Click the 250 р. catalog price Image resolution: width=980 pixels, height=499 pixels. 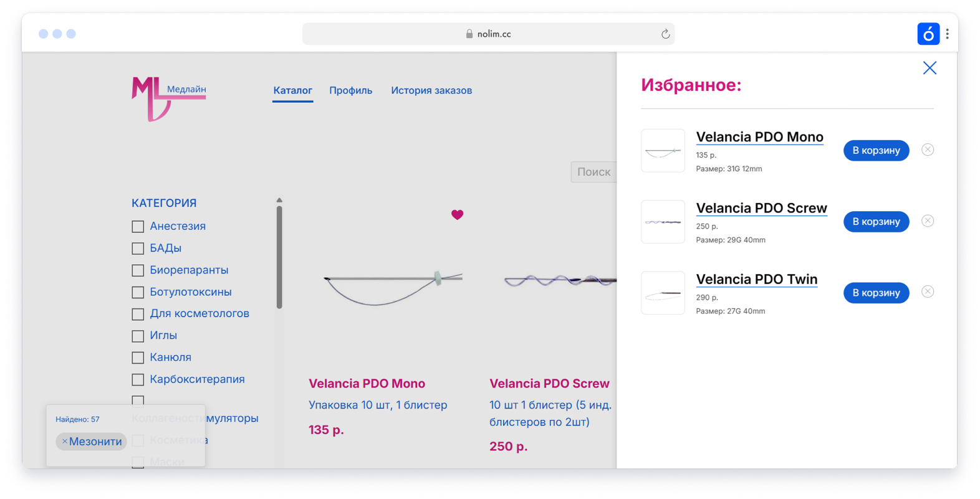coord(508,446)
